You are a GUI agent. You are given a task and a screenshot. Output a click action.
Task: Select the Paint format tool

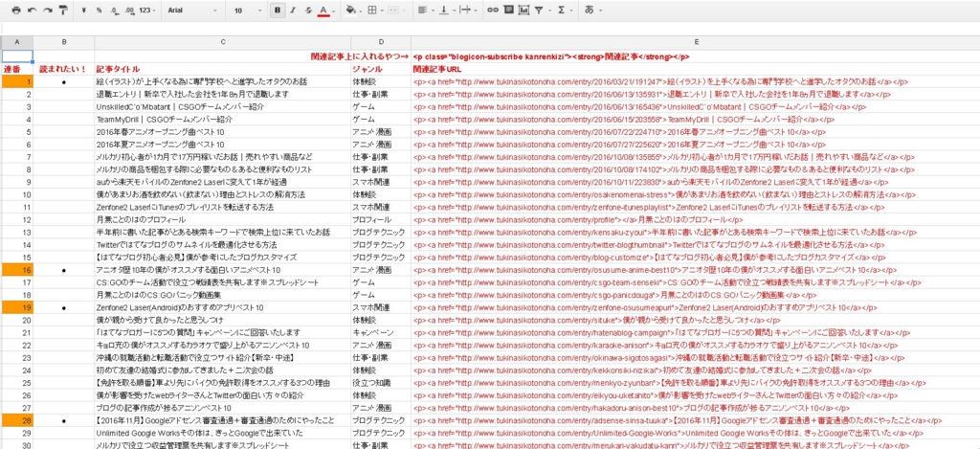63,10
